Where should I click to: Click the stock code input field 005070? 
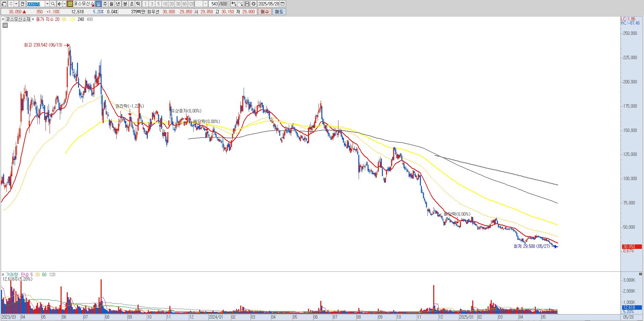(x=36, y=4)
